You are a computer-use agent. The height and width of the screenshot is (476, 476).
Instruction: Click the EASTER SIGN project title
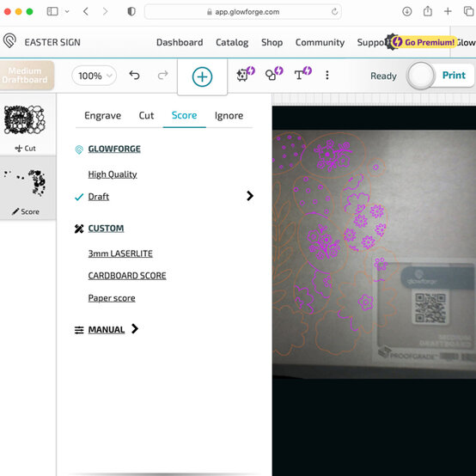pyautogui.click(x=52, y=42)
